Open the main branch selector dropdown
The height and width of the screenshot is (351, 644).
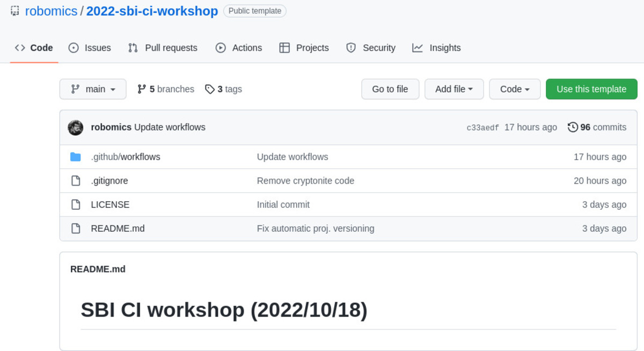pos(93,89)
